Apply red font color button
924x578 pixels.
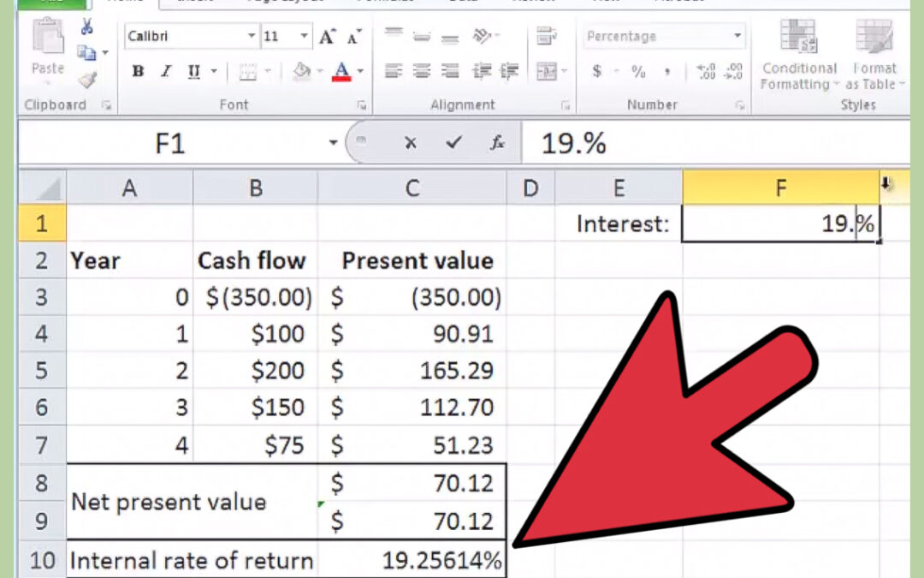(x=341, y=71)
